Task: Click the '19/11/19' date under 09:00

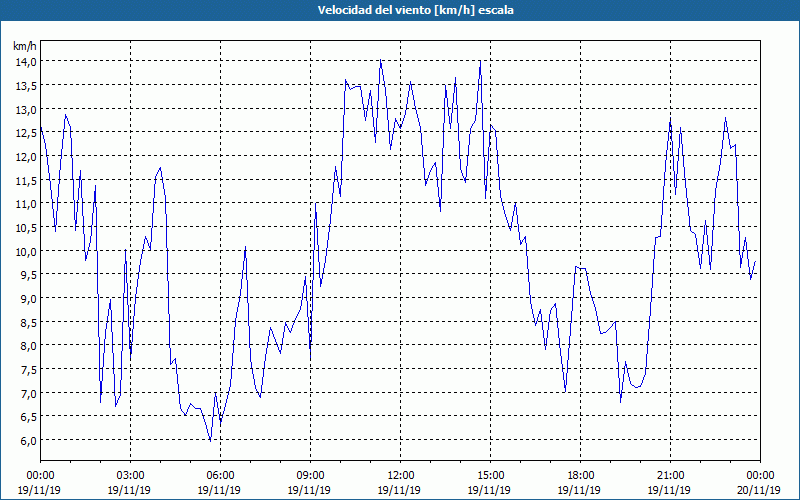Action: pyautogui.click(x=309, y=490)
